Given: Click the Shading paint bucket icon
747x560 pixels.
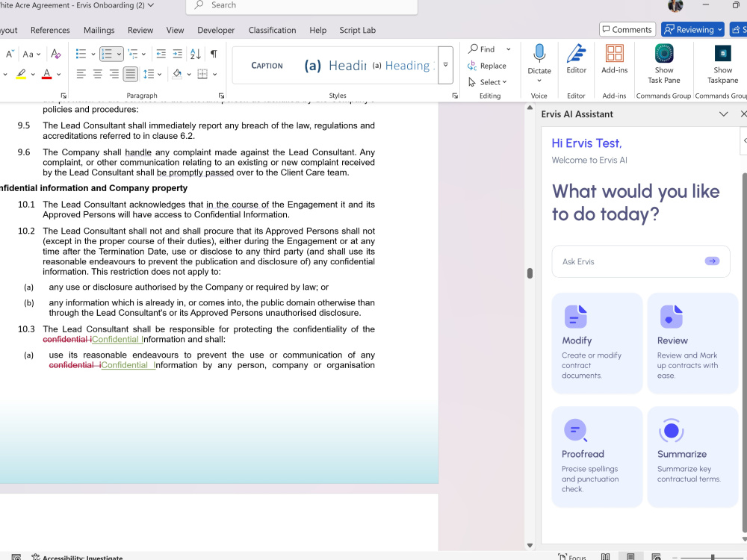Looking at the screenshot, I should click(177, 74).
